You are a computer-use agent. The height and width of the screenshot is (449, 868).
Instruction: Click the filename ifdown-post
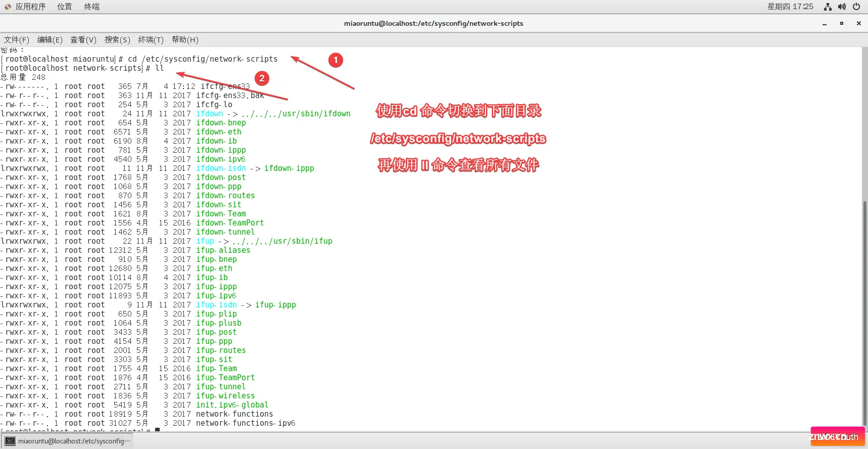tap(221, 177)
